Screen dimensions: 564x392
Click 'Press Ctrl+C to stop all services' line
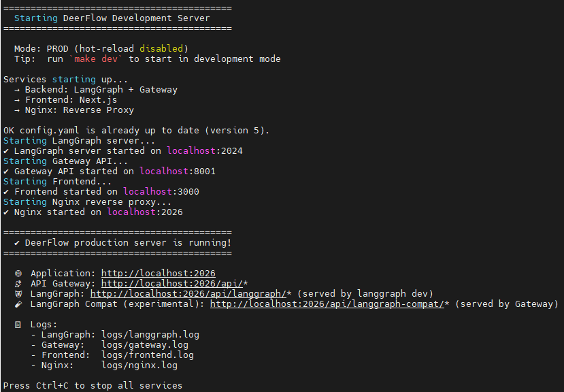[93, 386]
